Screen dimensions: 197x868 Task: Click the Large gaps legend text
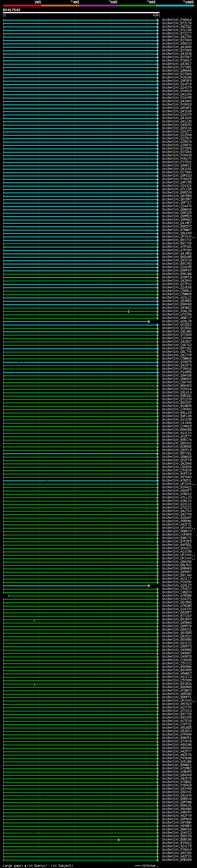[38, 865]
